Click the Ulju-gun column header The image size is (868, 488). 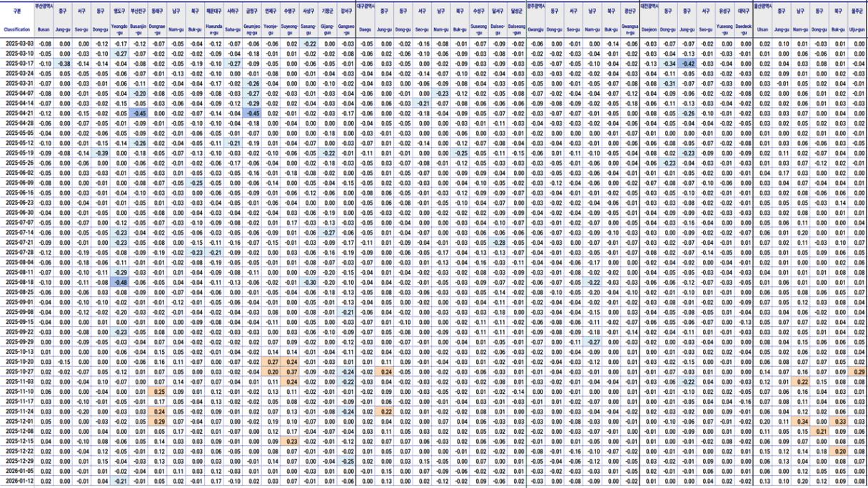[x=857, y=30]
